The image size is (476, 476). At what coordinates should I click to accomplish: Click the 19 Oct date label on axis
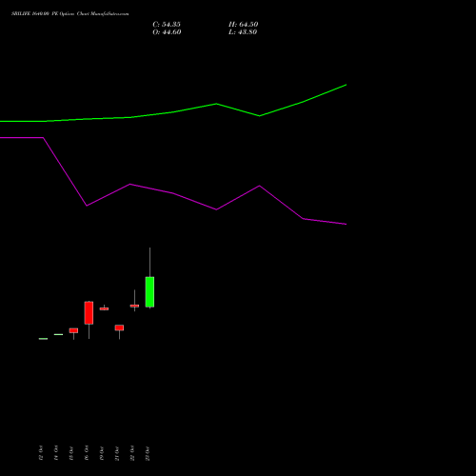click(102, 453)
